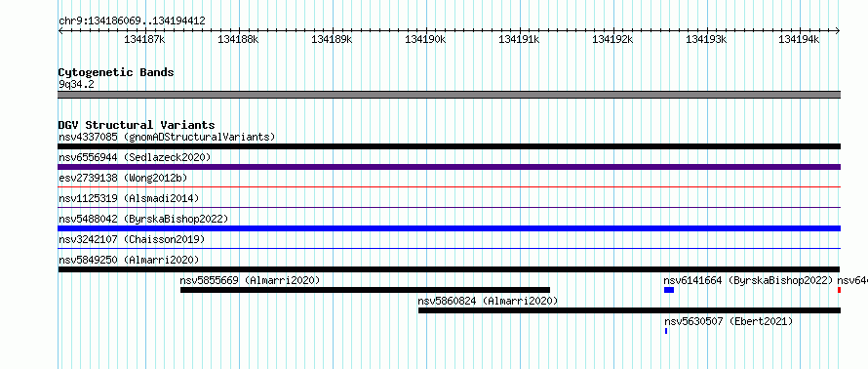The height and width of the screenshot is (369, 868).
Task: Click the black nsv5855669 variant bar
Action: [x=365, y=290]
